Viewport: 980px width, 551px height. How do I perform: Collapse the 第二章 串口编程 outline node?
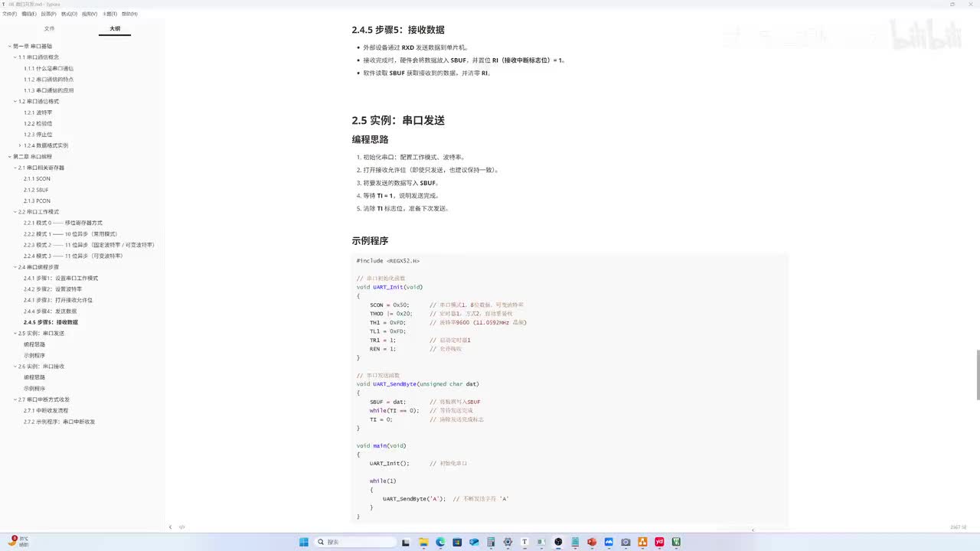[9, 156]
